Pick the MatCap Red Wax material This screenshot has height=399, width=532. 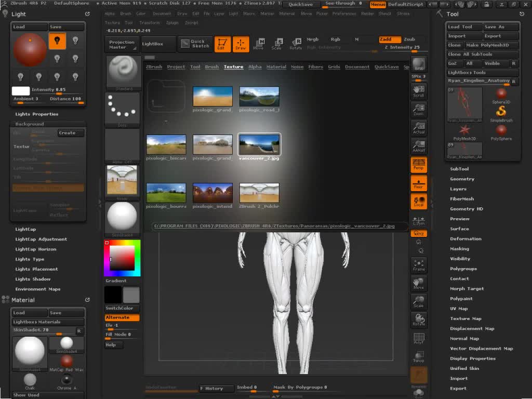[x=66, y=363]
